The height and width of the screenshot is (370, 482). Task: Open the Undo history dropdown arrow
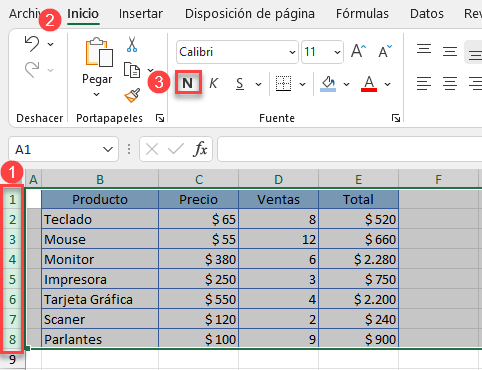click(51, 44)
